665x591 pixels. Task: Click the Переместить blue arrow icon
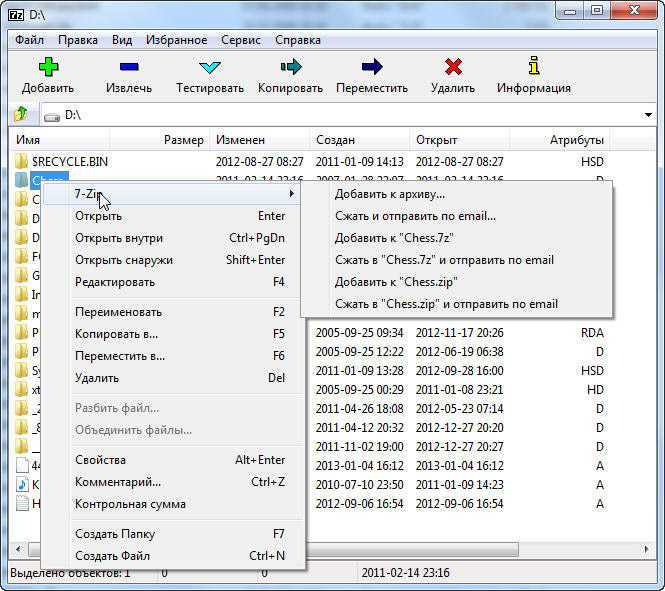pyautogui.click(x=372, y=67)
